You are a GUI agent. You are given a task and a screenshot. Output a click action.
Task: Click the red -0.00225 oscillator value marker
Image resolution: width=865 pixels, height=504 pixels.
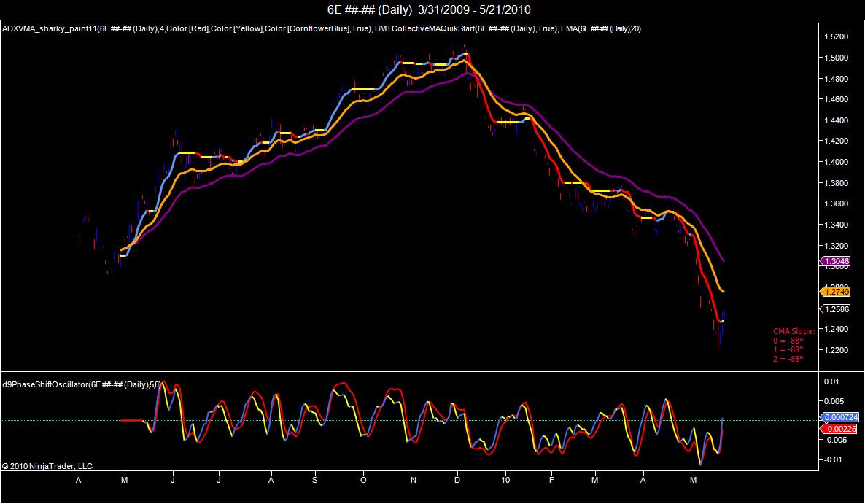(x=839, y=428)
